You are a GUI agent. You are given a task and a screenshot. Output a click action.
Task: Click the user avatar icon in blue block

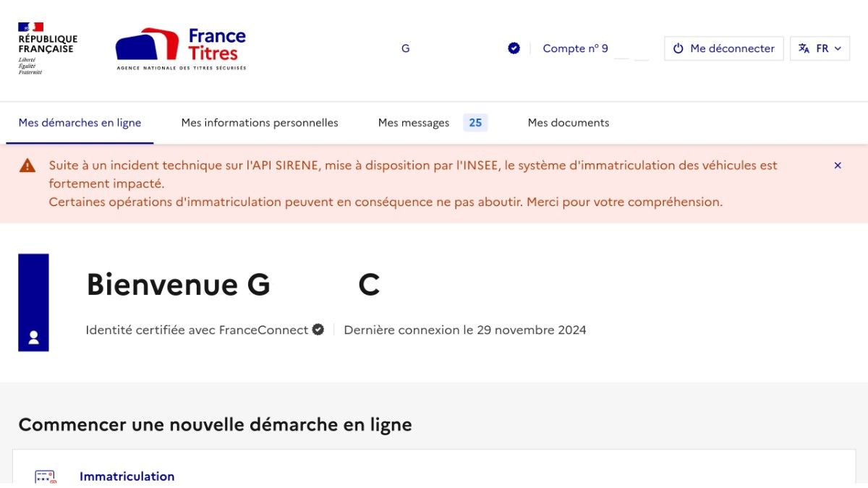click(33, 337)
